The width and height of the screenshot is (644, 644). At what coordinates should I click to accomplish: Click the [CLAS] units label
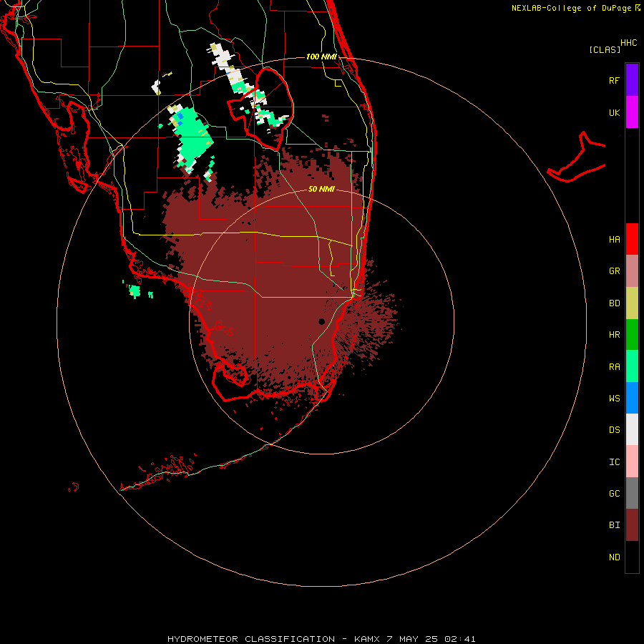click(x=605, y=49)
